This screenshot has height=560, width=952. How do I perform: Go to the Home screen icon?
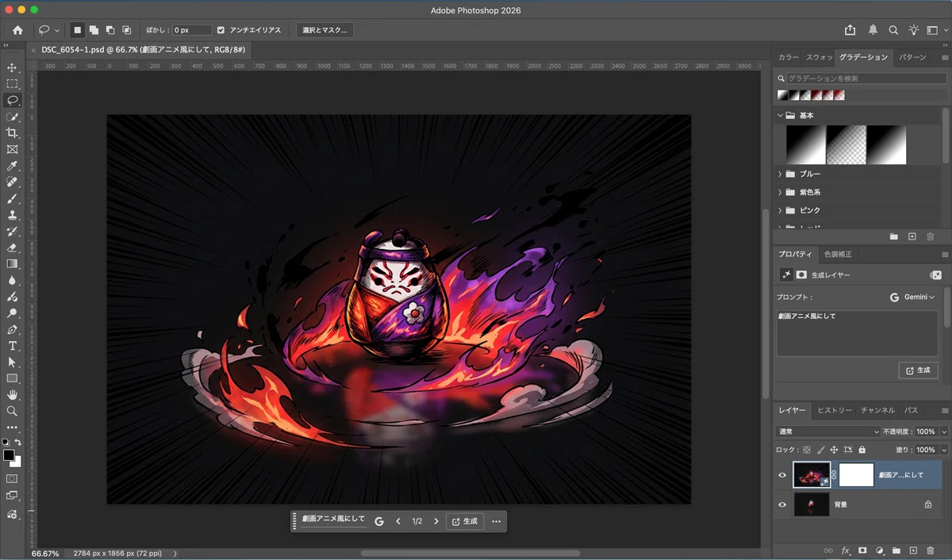click(x=17, y=30)
